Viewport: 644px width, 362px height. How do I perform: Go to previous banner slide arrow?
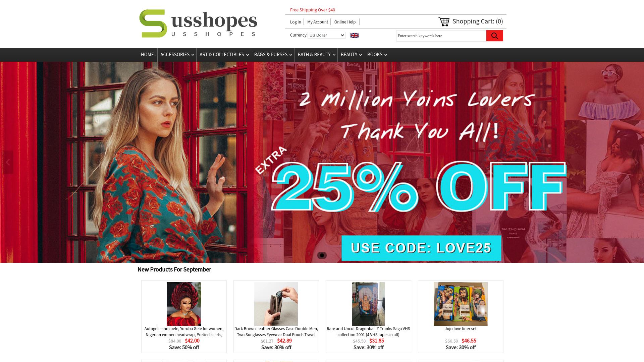[7, 162]
